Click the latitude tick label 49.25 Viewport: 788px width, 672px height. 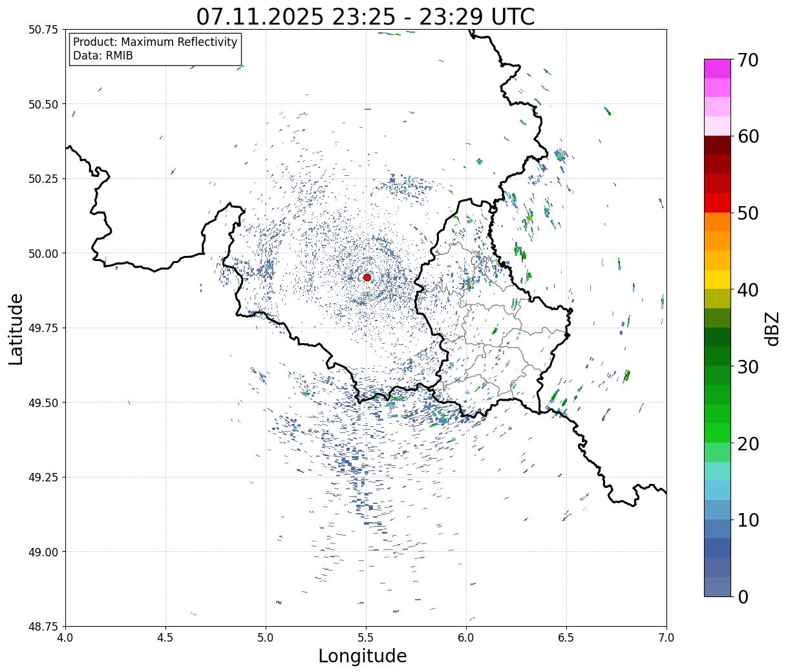pyautogui.click(x=45, y=478)
